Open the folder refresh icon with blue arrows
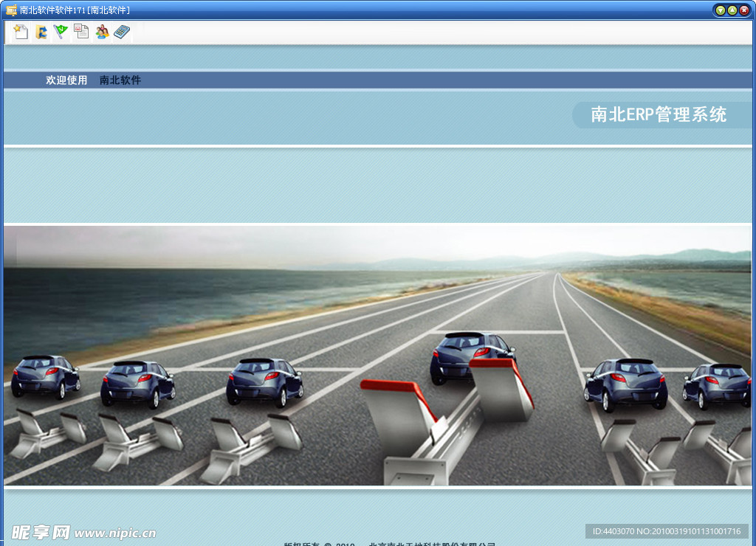This screenshot has height=546, width=756. [x=41, y=32]
